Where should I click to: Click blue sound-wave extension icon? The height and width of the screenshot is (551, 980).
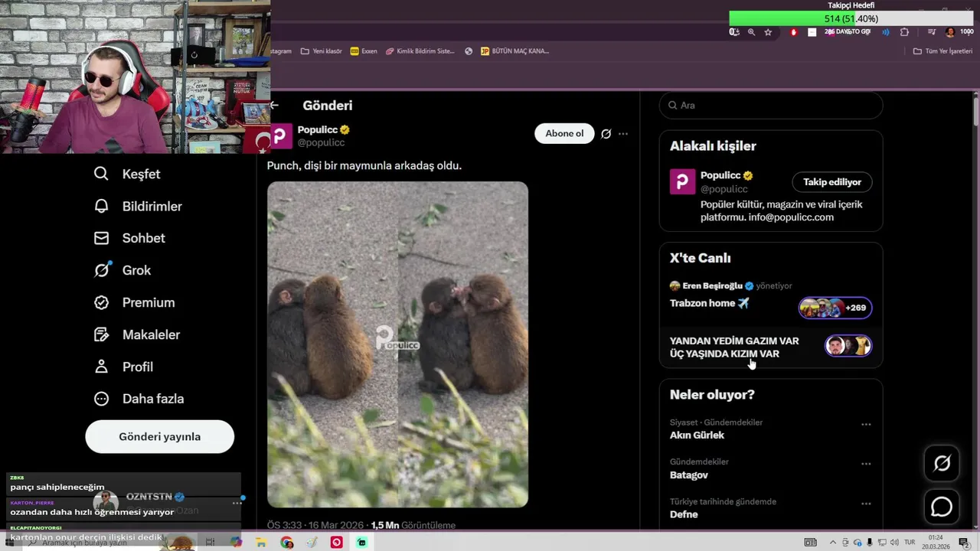tap(886, 32)
